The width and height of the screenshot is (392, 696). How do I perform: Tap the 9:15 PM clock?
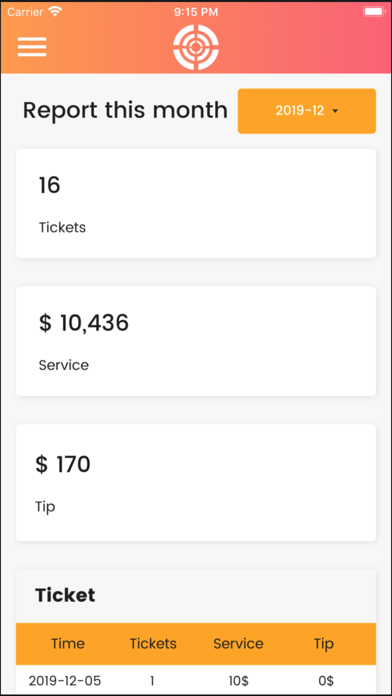196,12
